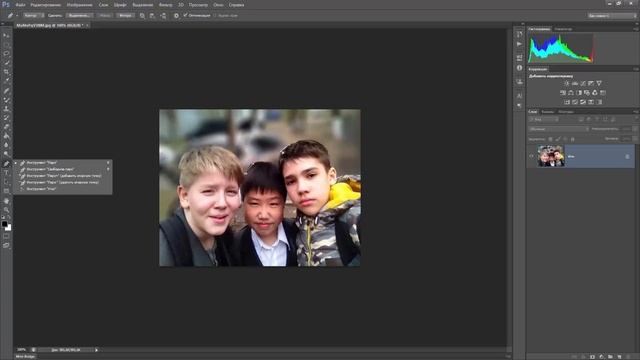This screenshot has height=360, width=640.
Task: Select the Rectangular Marquee tool
Action: 6,44
